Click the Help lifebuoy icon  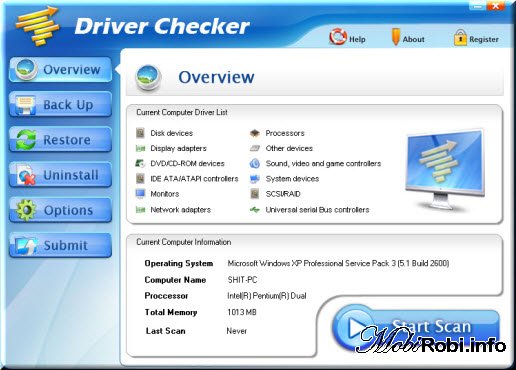pyautogui.click(x=338, y=37)
